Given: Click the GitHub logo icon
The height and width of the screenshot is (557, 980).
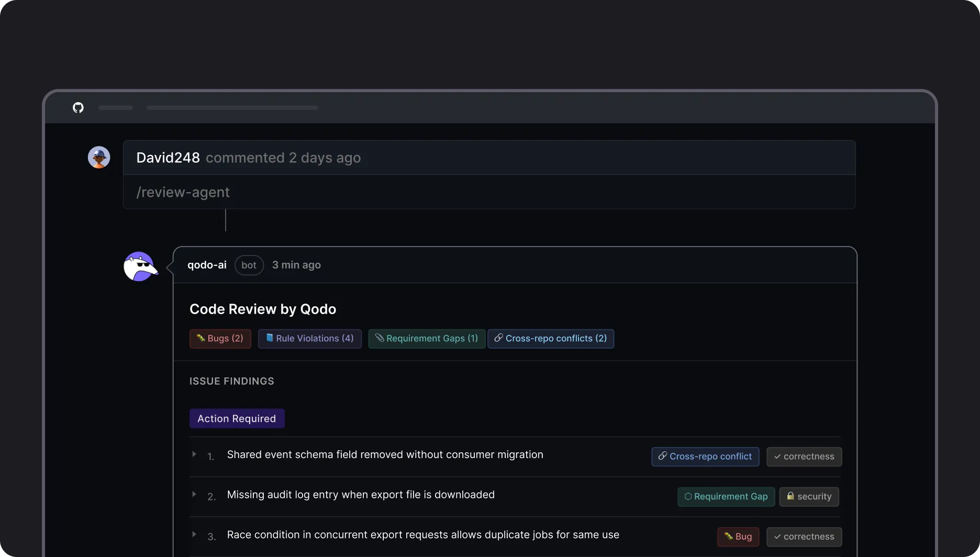Looking at the screenshot, I should (x=78, y=108).
